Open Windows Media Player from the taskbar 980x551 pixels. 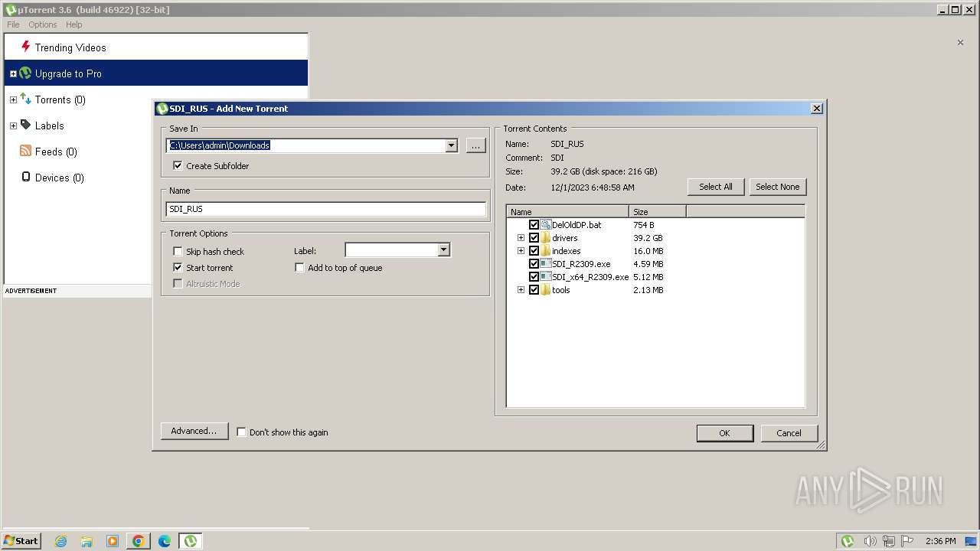pyautogui.click(x=113, y=541)
